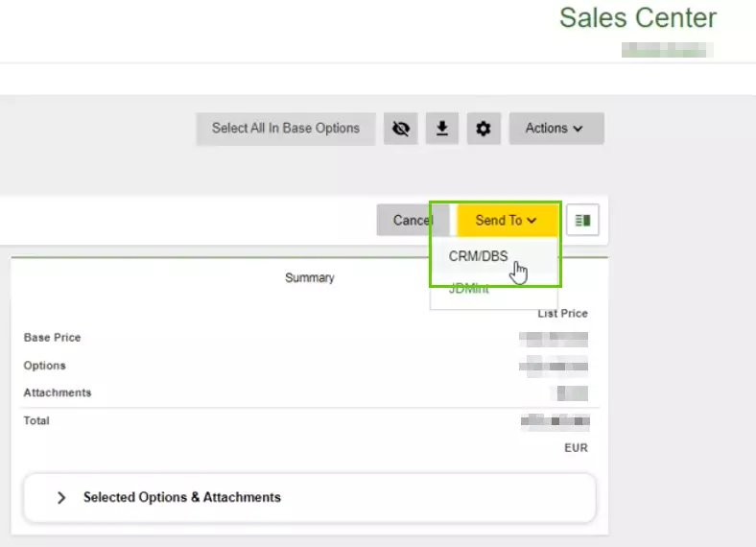Open the Send To dropdown
Screen dimensions: 756x547
tap(507, 220)
